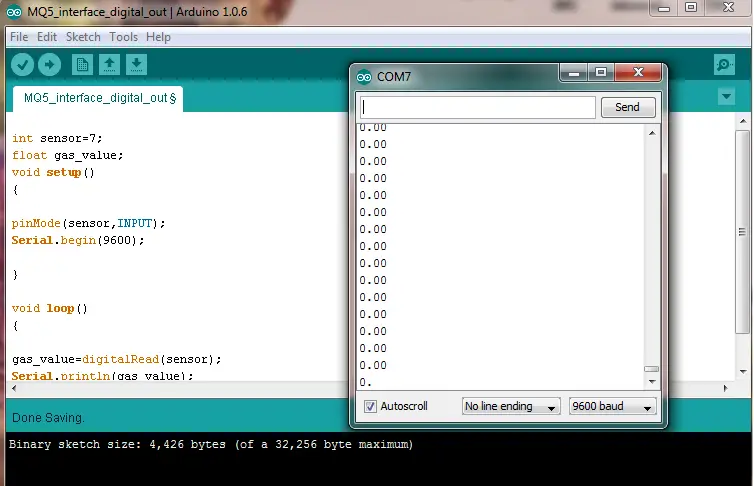Click the code editor vertical scrollbar thumb

point(742,232)
